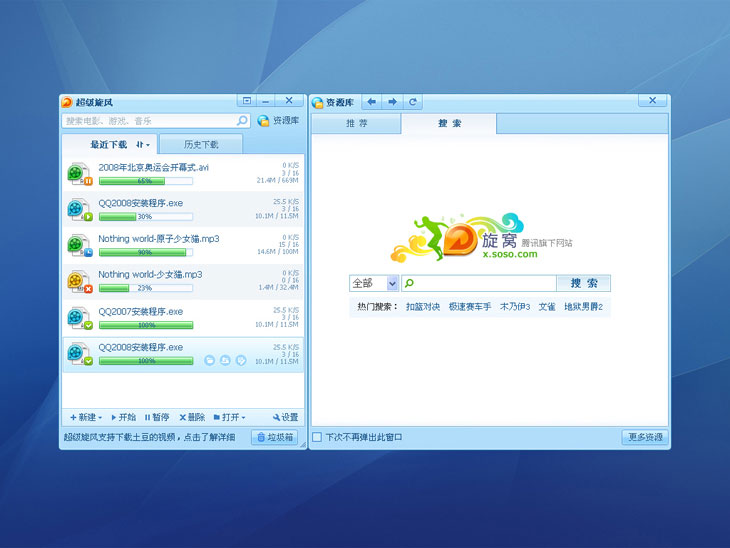730x548 pixels.
Task: Open hot search link 极速赛车手
Action: [470, 307]
